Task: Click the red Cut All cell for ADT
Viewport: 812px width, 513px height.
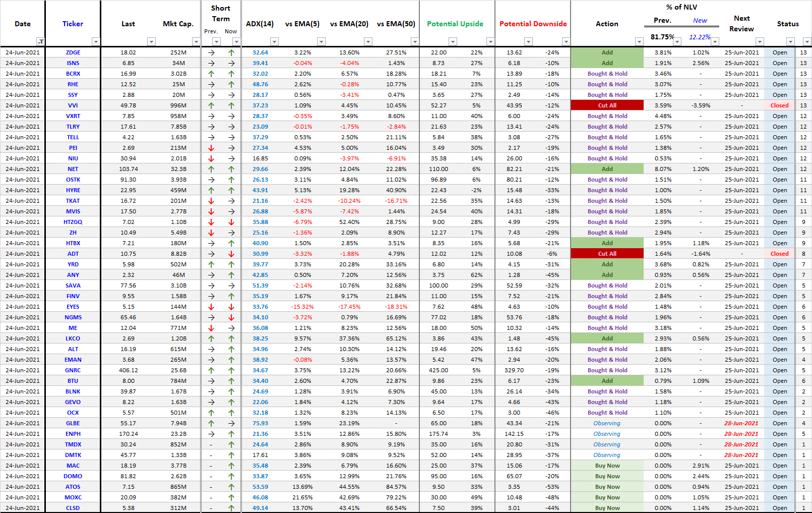Action: [607, 254]
